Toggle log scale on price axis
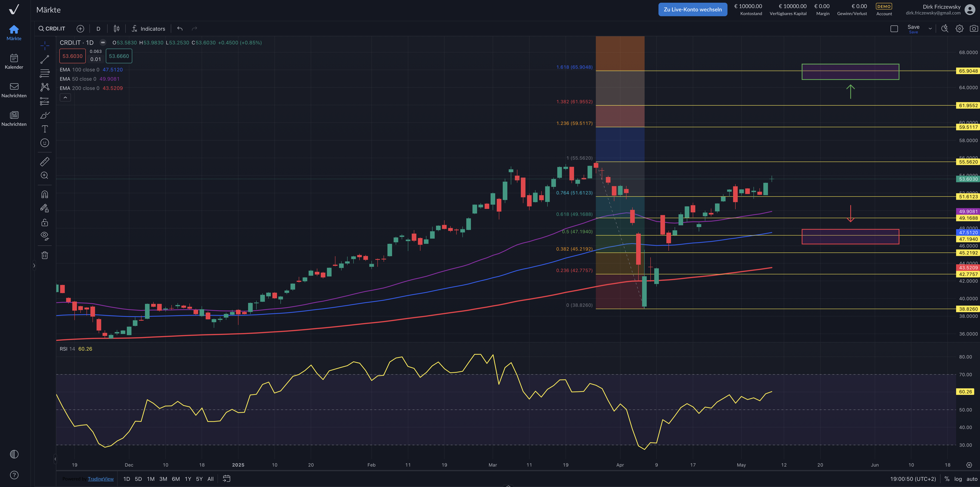 point(958,479)
